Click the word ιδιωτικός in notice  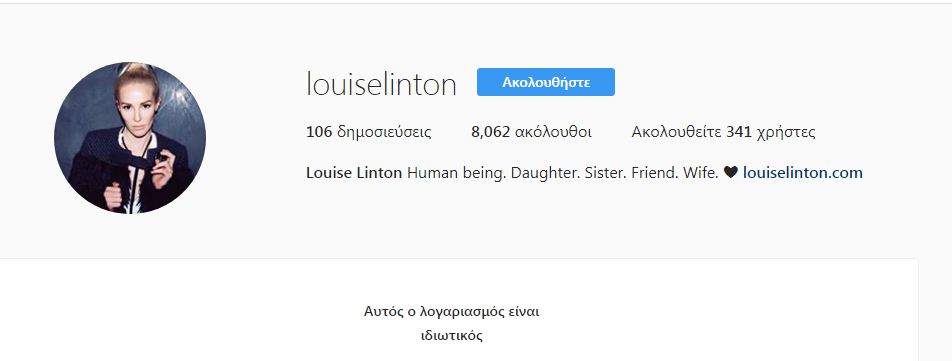tap(452, 336)
